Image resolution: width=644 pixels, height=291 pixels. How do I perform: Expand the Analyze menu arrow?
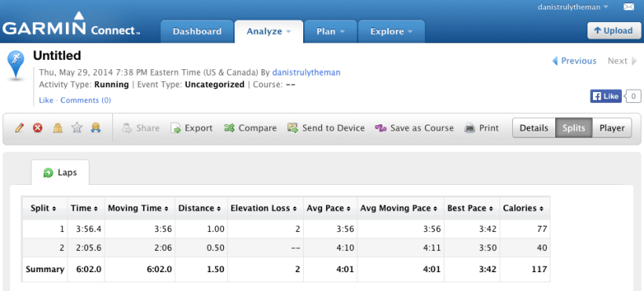coord(288,31)
